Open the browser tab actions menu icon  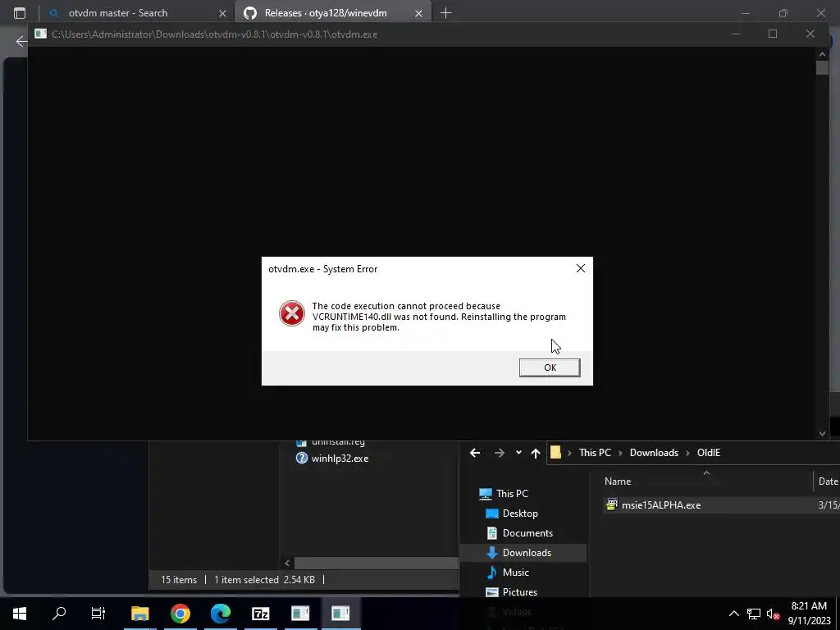click(20, 13)
